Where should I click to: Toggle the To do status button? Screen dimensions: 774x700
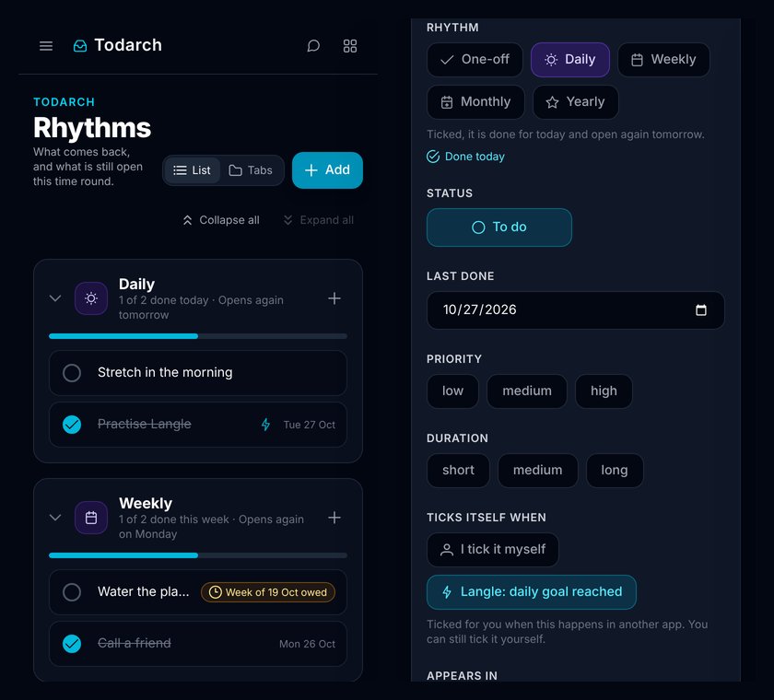coord(499,227)
